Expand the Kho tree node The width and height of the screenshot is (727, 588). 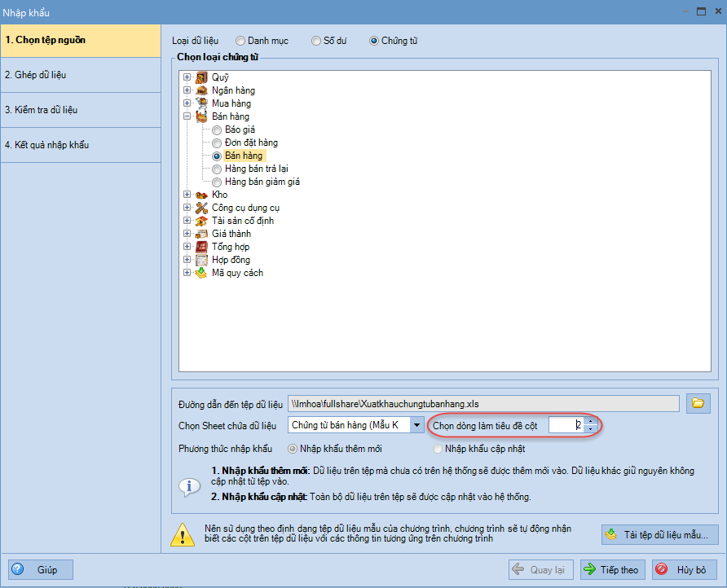click(187, 195)
